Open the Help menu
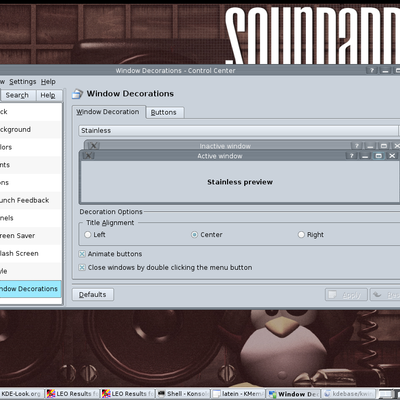Screen dimensions: 400x400 click(48, 82)
